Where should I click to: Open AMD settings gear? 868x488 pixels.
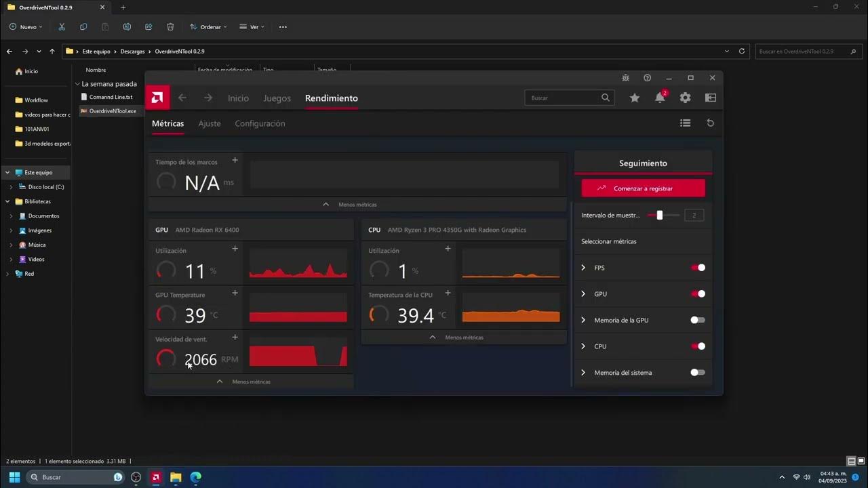pyautogui.click(x=685, y=98)
